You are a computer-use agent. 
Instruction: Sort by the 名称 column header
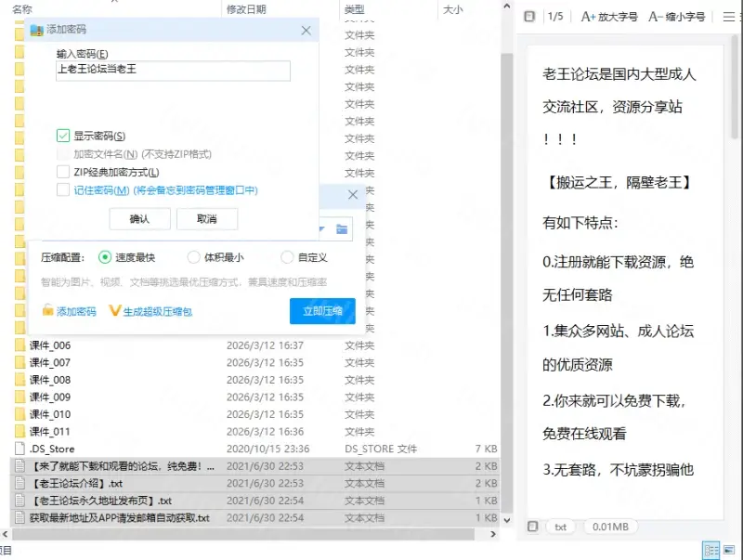pos(23,9)
